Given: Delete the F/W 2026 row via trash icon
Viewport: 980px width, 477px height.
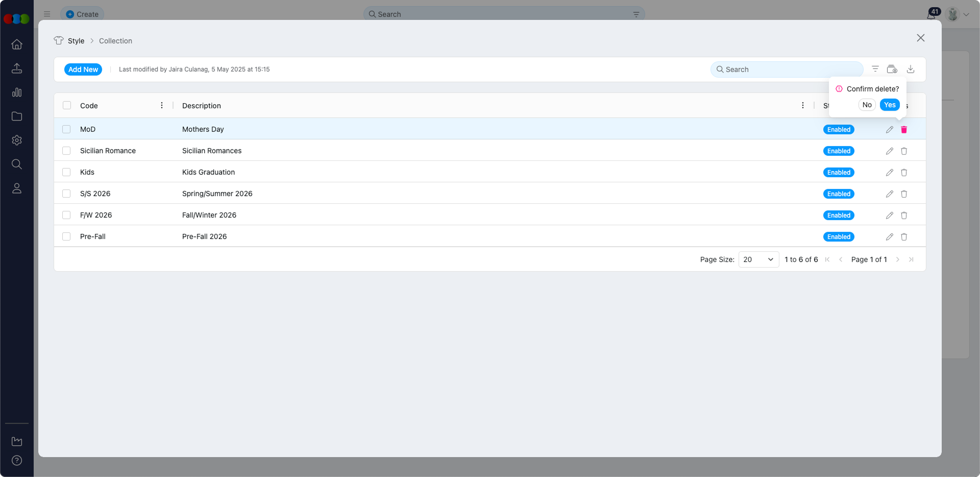Looking at the screenshot, I should click(904, 216).
